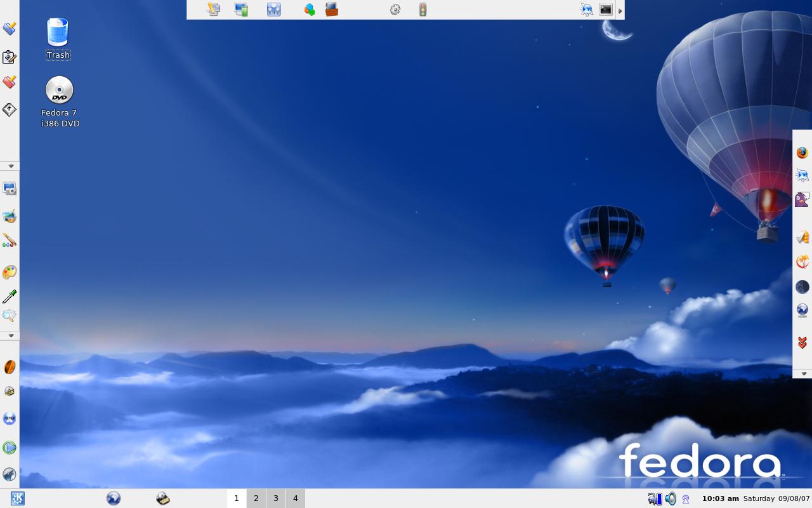812x508 pixels.
Task: Open the blue bird icon on right panel
Action: point(802,175)
